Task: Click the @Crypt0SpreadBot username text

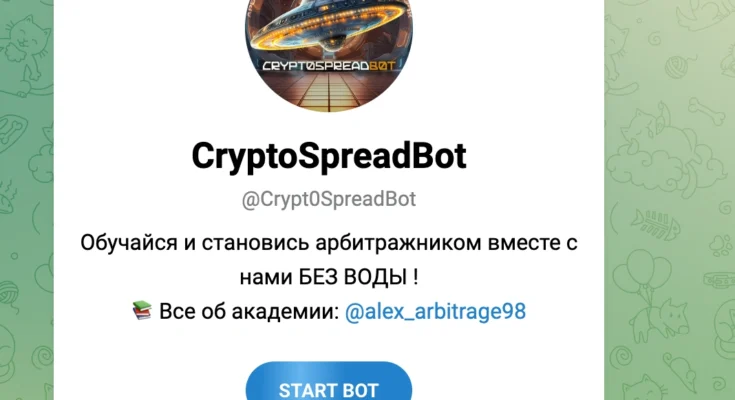Action: click(329, 199)
